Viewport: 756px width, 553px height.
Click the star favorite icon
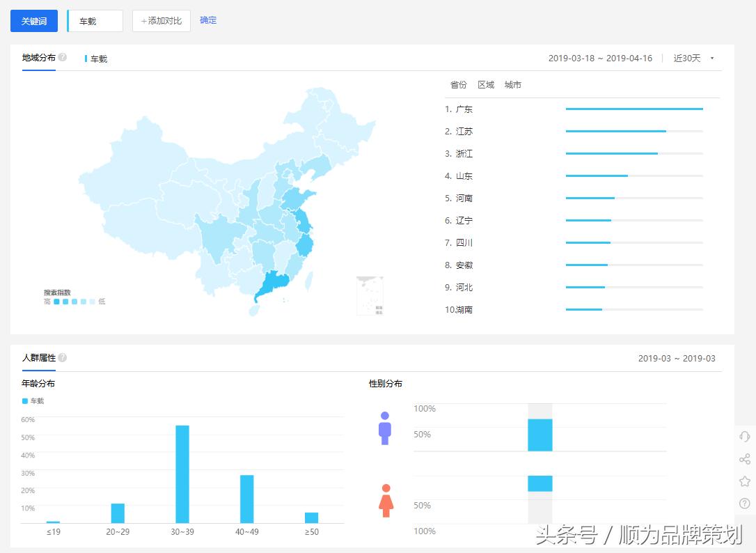point(745,481)
